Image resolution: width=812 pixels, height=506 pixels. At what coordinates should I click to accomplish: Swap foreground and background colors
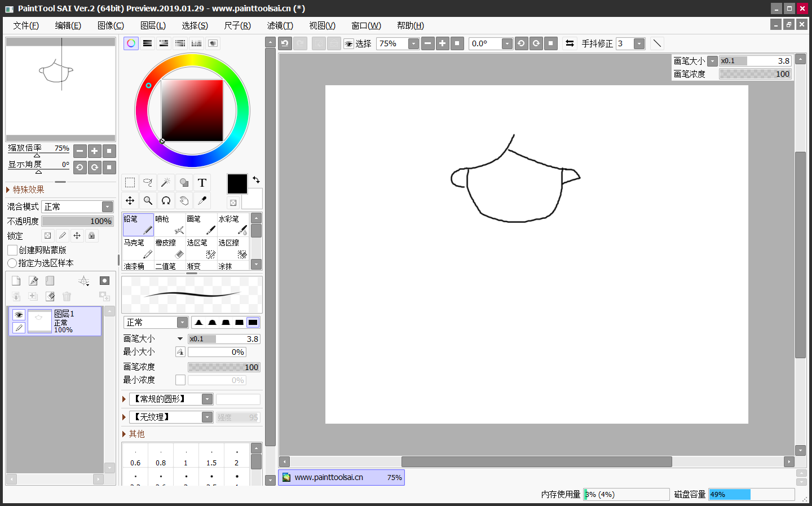[256, 180]
